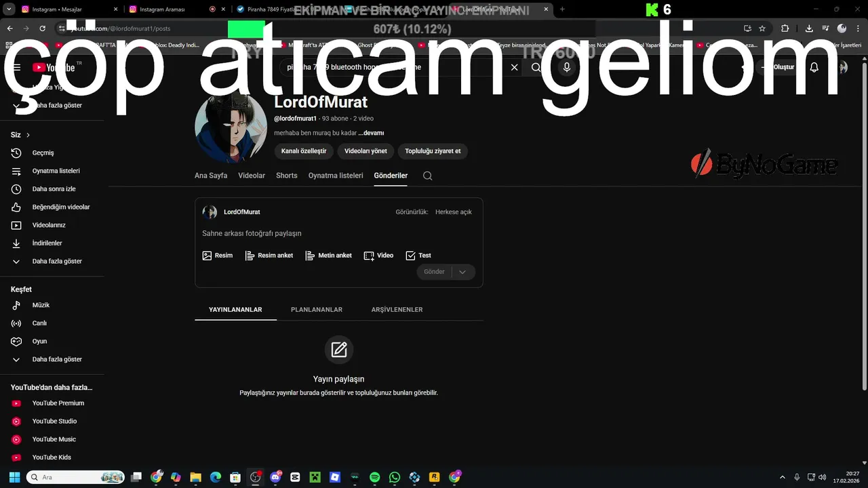The height and width of the screenshot is (488, 868).
Task: Open Discord from the taskbar
Action: point(275,477)
